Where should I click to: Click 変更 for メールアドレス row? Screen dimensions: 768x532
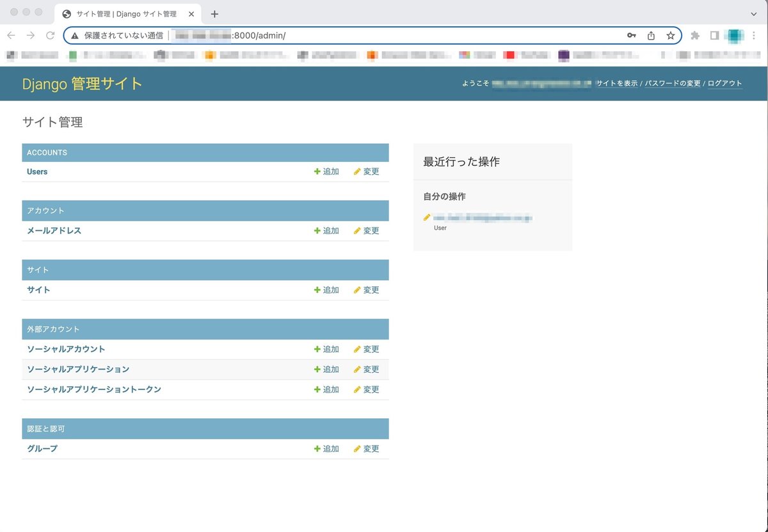[x=366, y=231]
